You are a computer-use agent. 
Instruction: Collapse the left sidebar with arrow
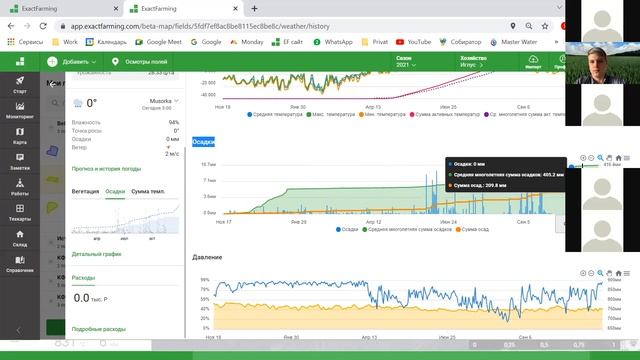[18, 330]
